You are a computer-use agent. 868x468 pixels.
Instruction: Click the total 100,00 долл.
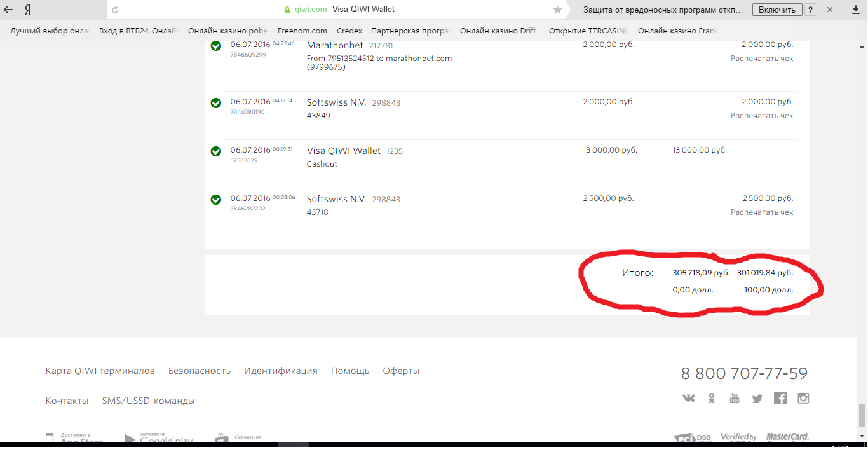769,290
